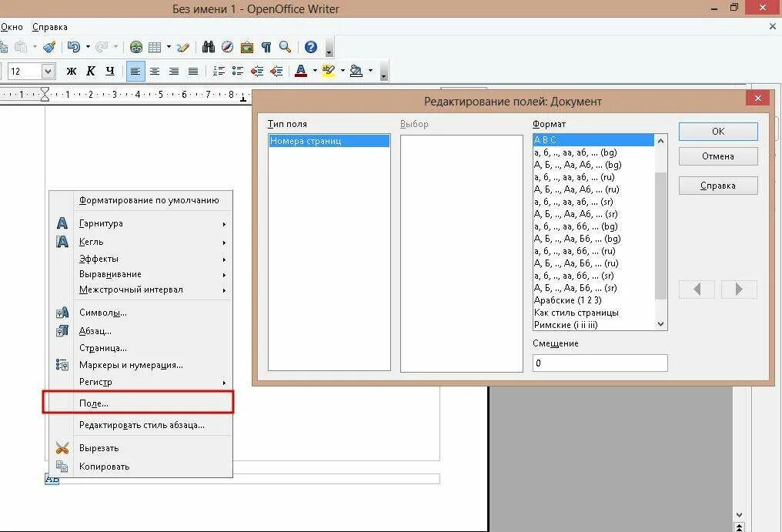Screen dimensions: 782x532
Task: Insert a hyperlink via toolbar icon
Action: tap(135, 47)
